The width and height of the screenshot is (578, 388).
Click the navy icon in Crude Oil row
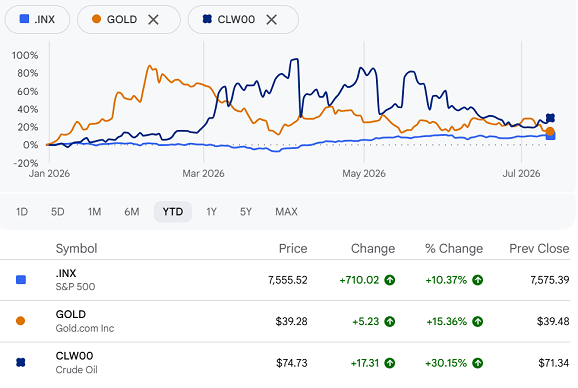click(x=21, y=363)
